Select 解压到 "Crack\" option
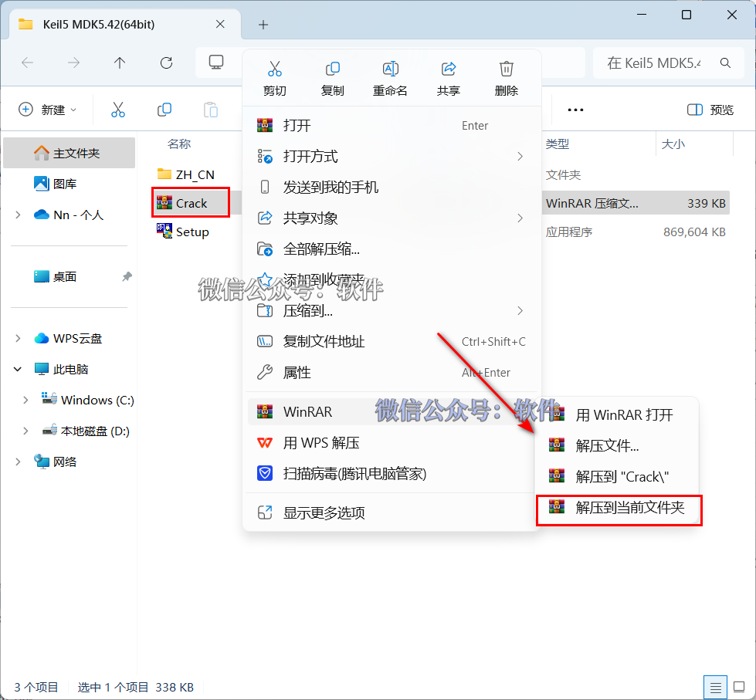This screenshot has height=700, width=756. click(x=617, y=476)
